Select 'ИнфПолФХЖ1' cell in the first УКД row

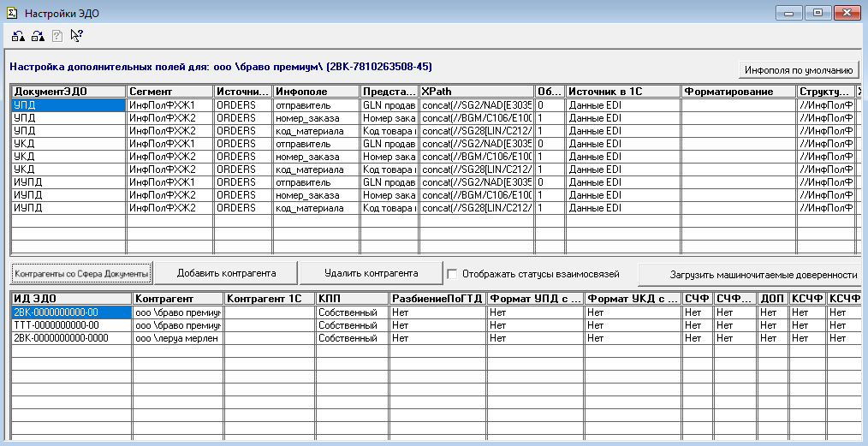click(x=170, y=143)
